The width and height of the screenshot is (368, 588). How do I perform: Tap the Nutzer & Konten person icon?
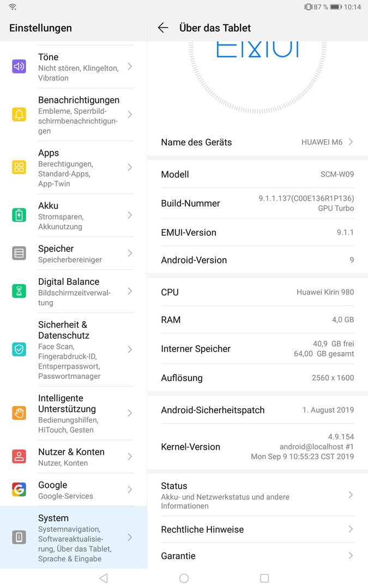[19, 456]
